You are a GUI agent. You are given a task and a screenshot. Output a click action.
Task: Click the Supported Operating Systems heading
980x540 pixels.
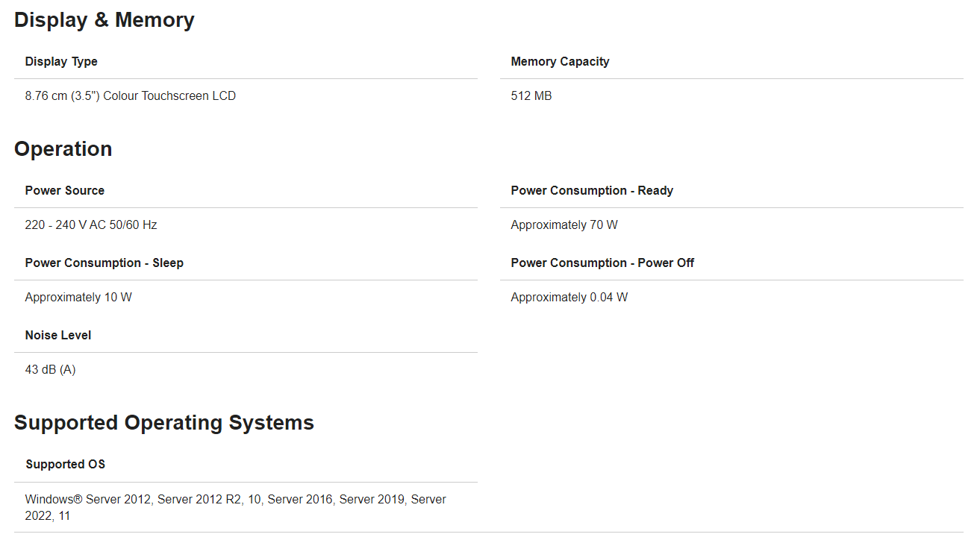[163, 423]
